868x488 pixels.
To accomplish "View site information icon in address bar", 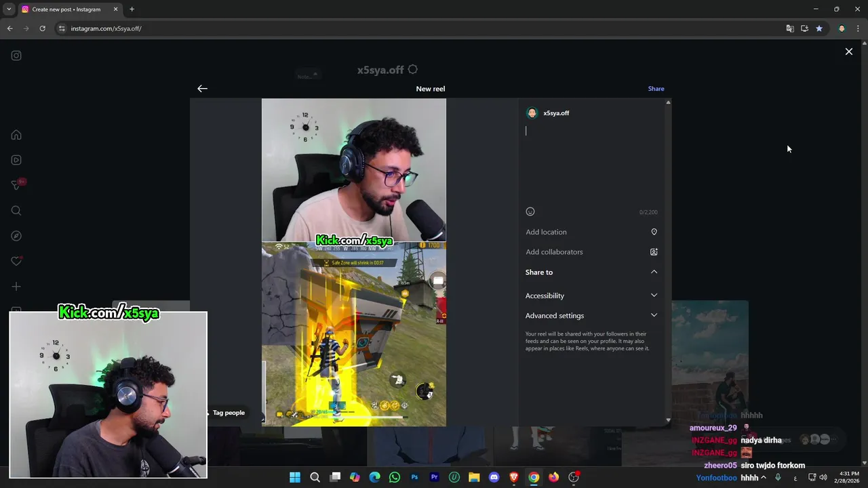I will click(x=62, y=28).
